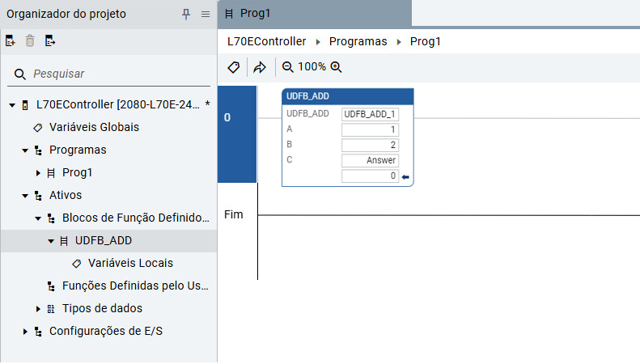Expand the Tipos de dados node

[38, 309]
